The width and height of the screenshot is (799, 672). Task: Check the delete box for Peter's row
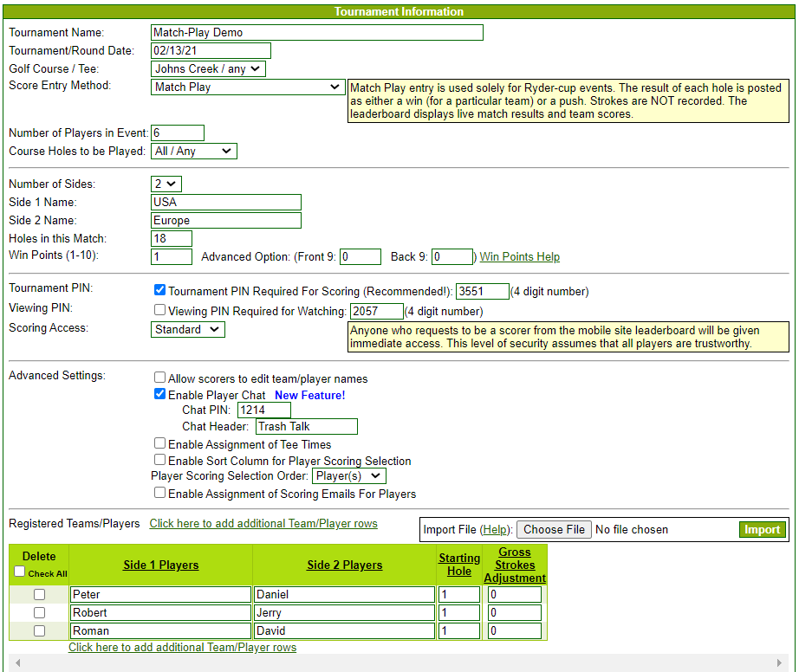coord(39,595)
